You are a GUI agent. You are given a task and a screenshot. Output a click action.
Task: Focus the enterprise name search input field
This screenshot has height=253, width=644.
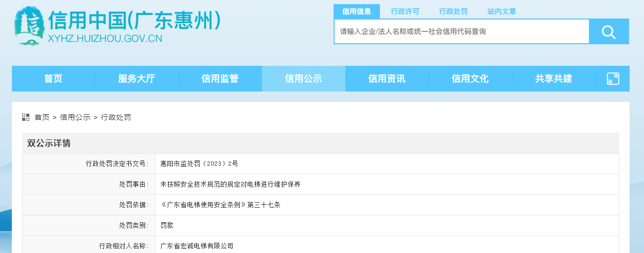point(462,32)
